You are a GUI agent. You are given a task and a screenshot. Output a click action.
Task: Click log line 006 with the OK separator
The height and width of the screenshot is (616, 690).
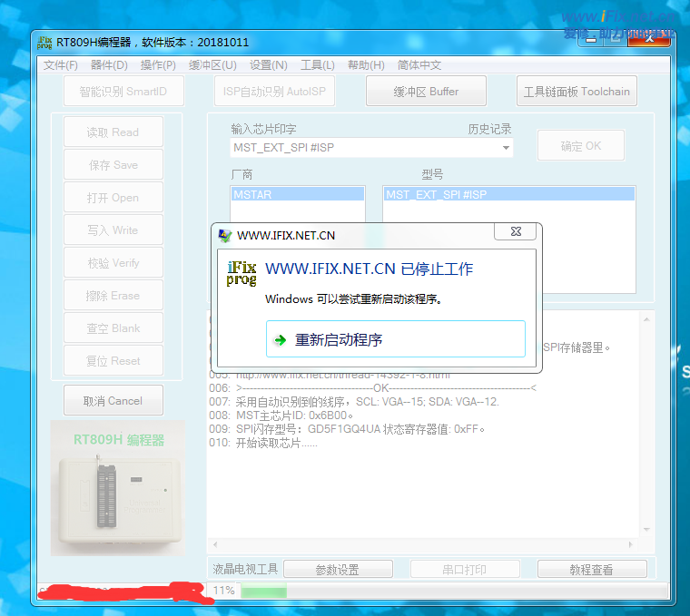tap(372, 387)
